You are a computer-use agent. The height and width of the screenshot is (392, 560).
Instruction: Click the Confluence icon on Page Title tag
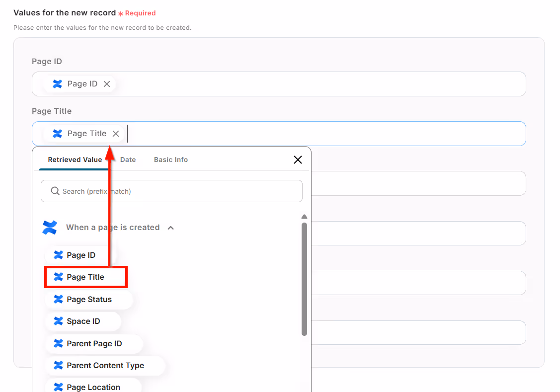57,134
